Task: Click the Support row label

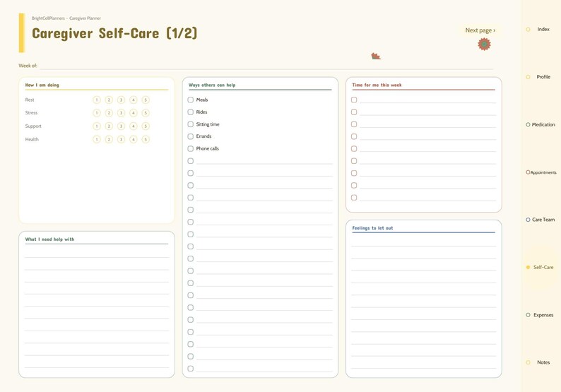Action: point(33,126)
